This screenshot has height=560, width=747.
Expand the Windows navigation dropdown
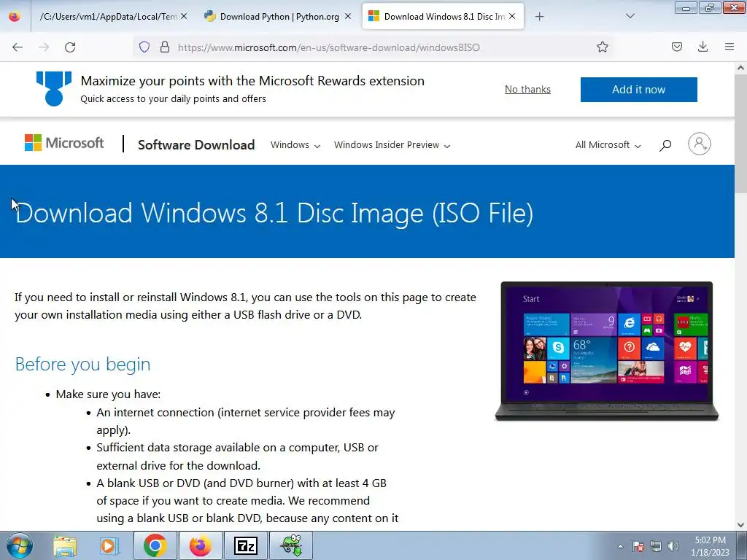(x=295, y=145)
